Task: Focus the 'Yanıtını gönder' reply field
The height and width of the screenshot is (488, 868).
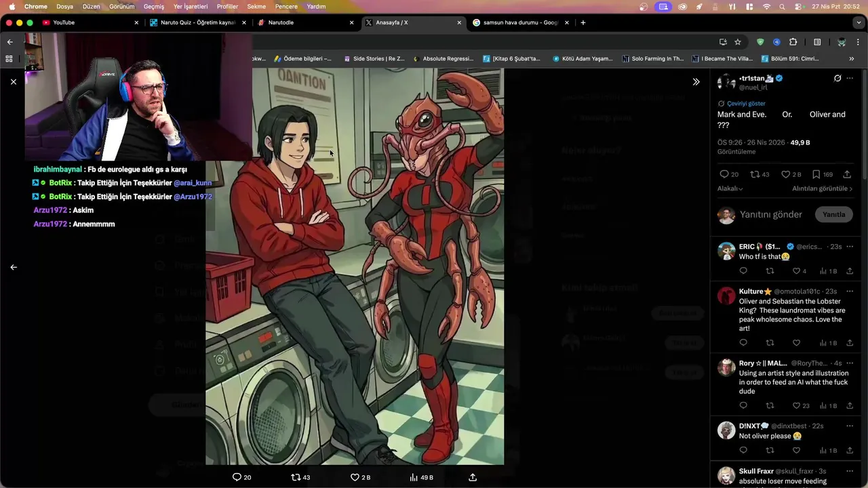Action: pos(771,215)
